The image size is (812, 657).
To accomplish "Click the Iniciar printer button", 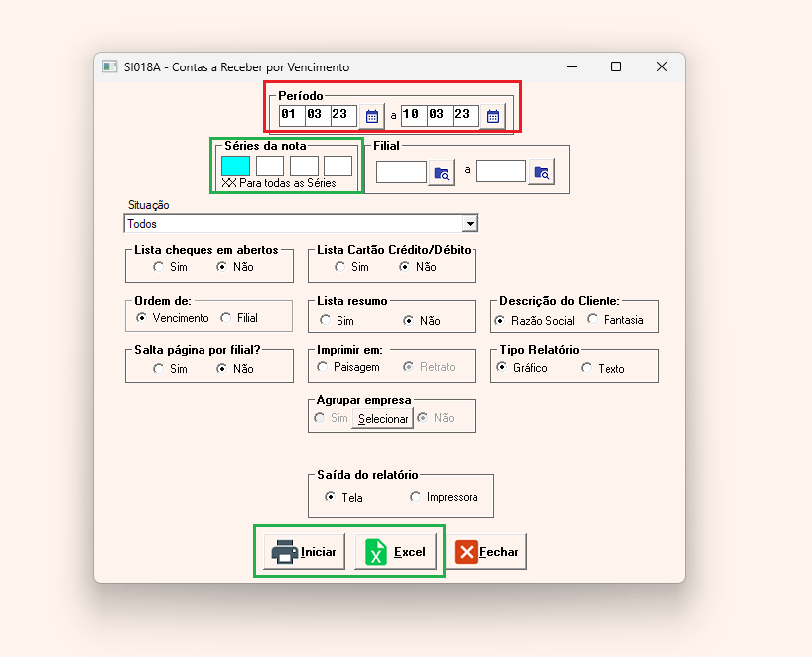I will click(304, 552).
